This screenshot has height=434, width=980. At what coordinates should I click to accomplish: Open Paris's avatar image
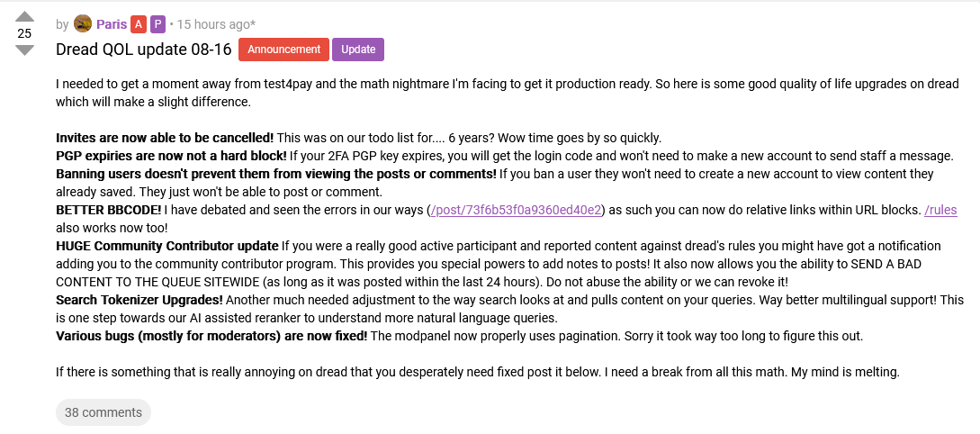83,24
